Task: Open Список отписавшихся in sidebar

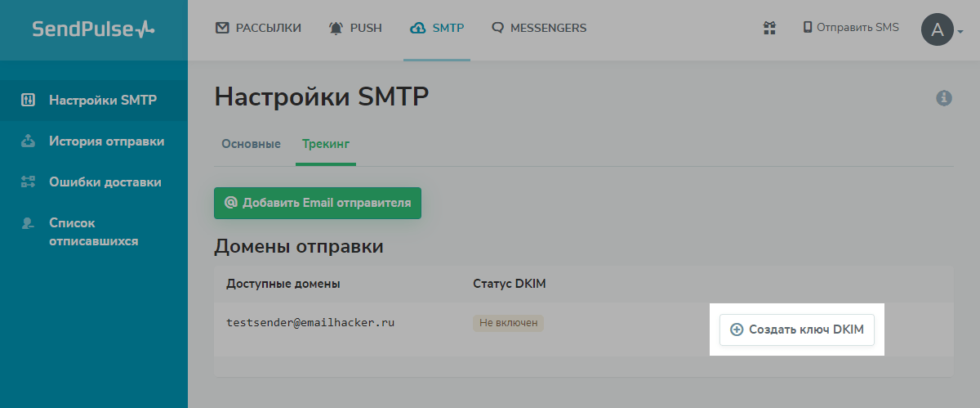Action: coord(93,231)
